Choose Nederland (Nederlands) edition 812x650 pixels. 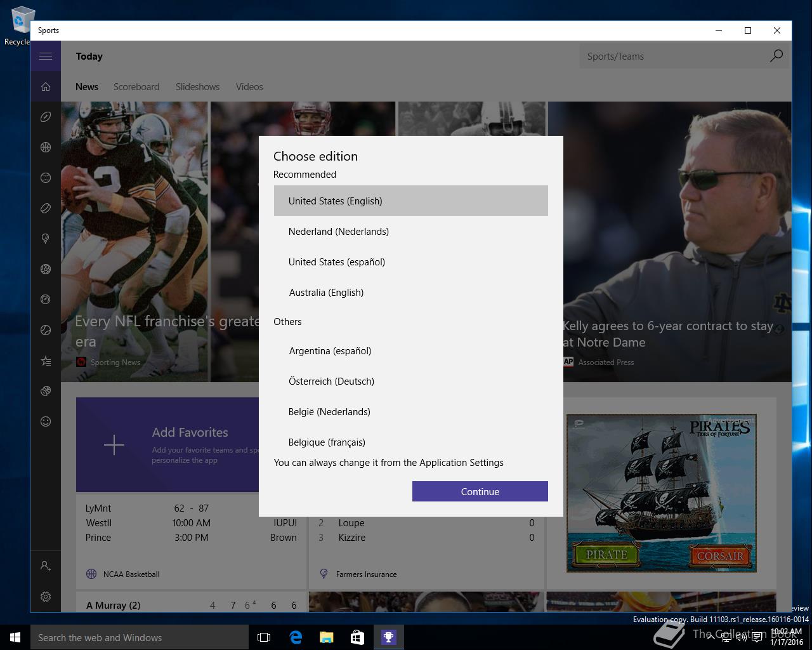pos(410,232)
